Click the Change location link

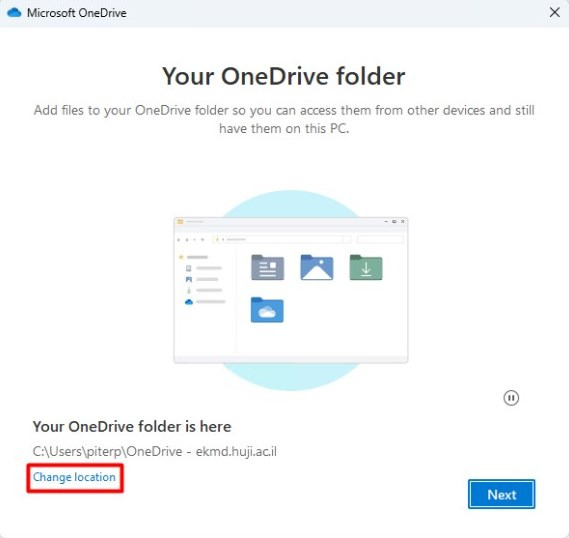click(x=74, y=477)
